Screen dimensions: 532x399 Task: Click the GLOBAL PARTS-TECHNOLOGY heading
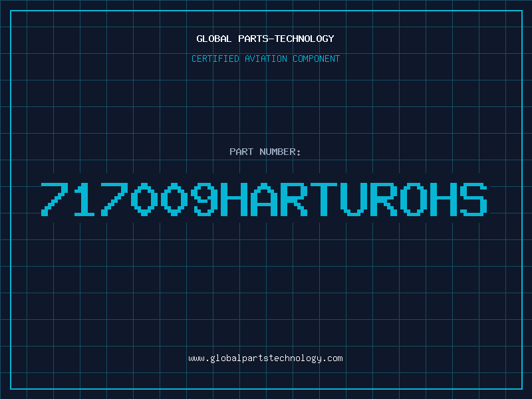pos(265,39)
